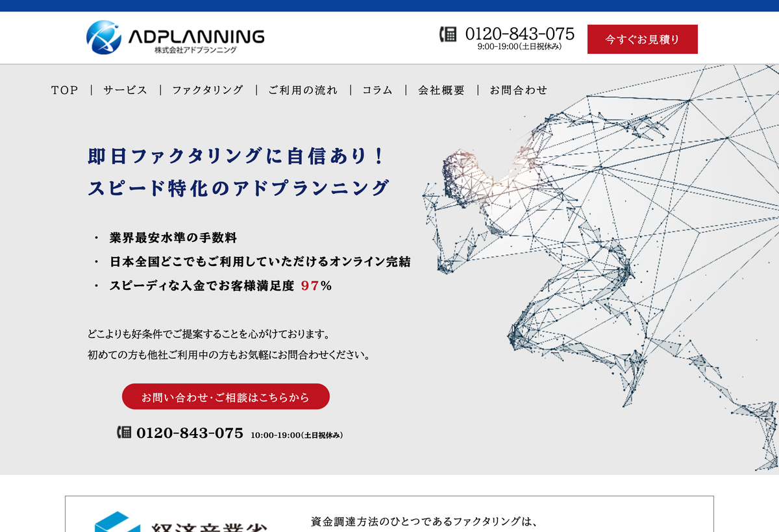Click bullet 日本全国どこでもご利用していただけるオンライン完結
Screen dimensions: 779x532
pos(260,262)
